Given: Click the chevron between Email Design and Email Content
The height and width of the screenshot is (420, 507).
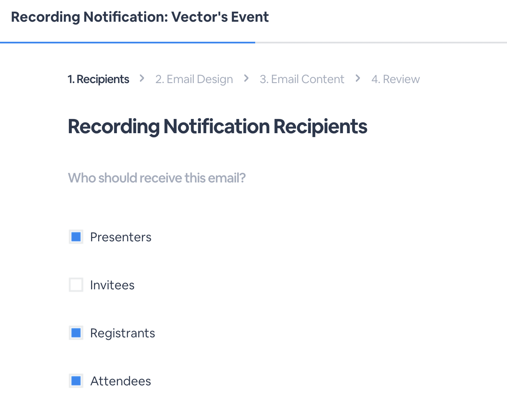Looking at the screenshot, I should pyautogui.click(x=246, y=78).
